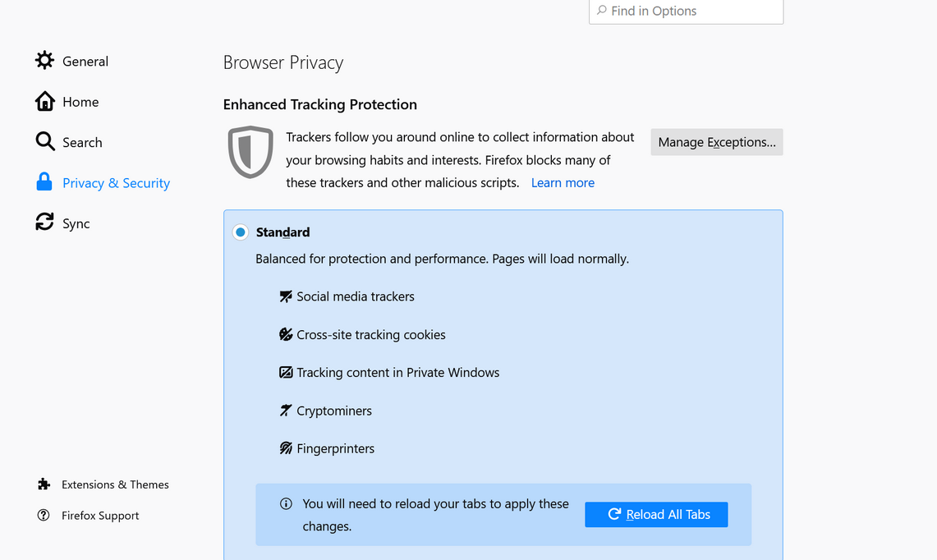Open the Home settings category
This screenshot has height=560, width=937.
pos(80,102)
